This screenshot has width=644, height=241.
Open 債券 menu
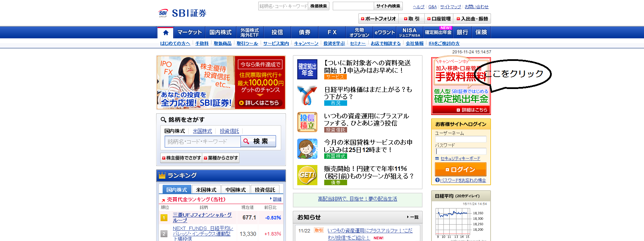(304, 33)
